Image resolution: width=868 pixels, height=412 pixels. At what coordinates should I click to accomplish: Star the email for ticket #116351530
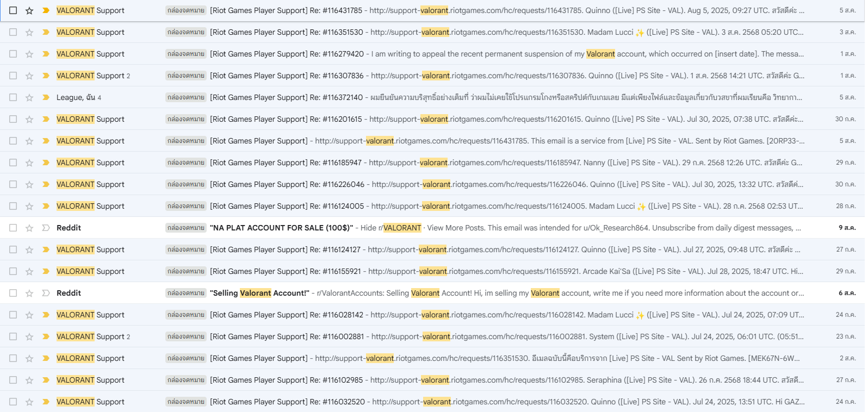(29, 32)
